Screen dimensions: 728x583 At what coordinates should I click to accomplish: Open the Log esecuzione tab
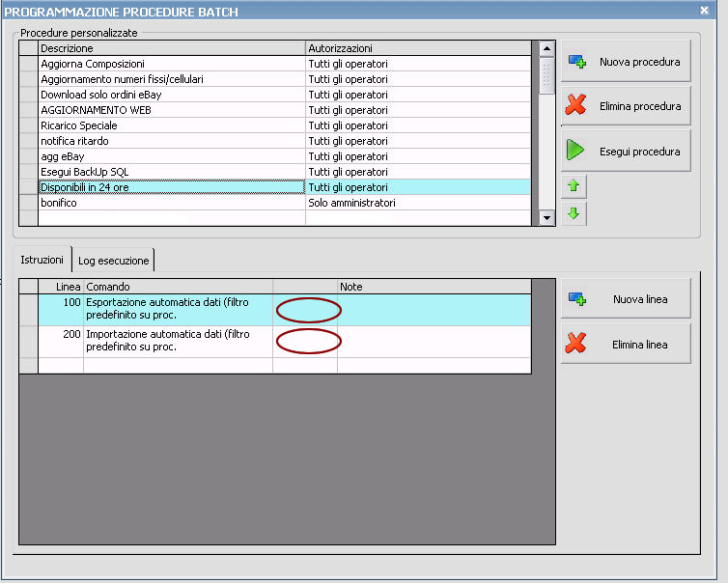[113, 261]
